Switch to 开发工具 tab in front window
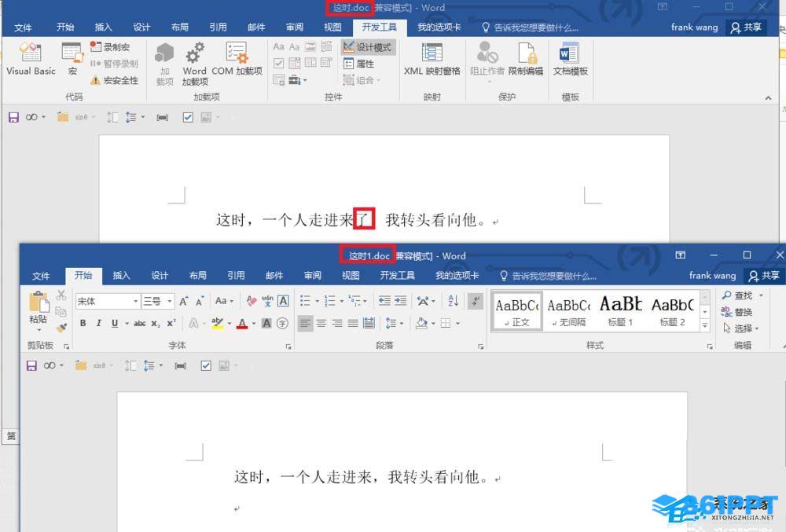The image size is (786, 532). click(x=397, y=275)
